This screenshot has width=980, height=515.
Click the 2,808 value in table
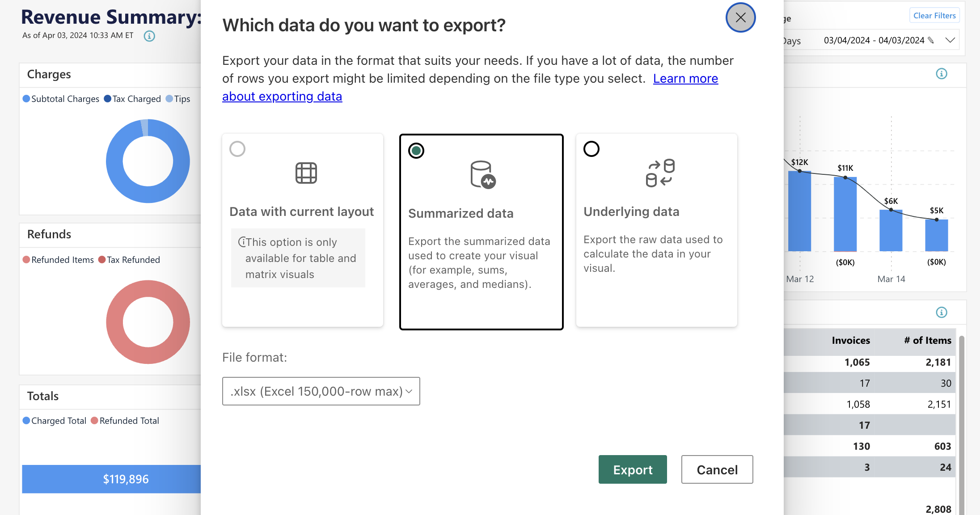coord(938,509)
